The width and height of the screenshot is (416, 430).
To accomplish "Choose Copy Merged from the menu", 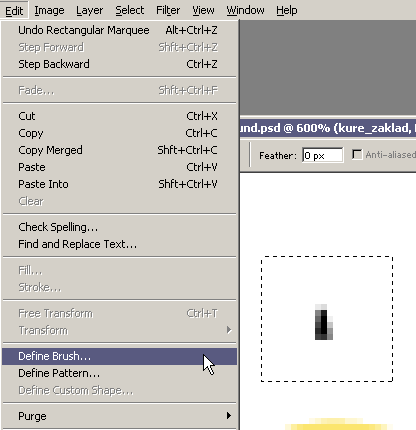I will (x=119, y=150).
